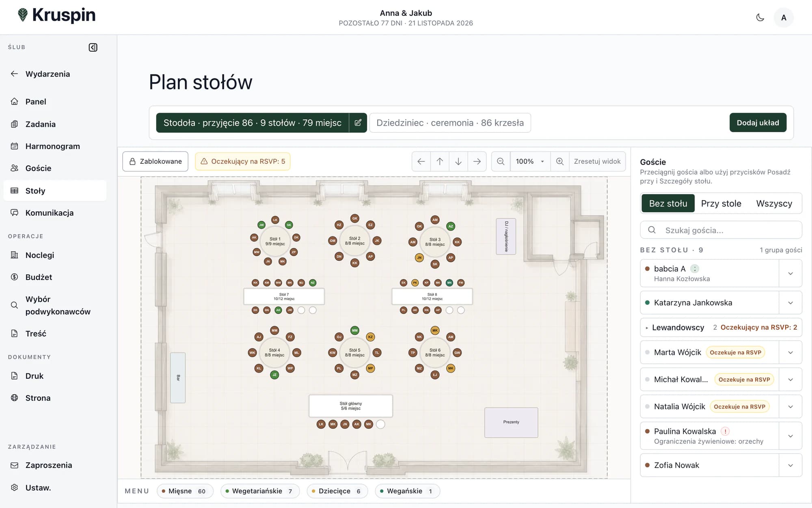Expand the Lewandowscy group
Viewport: 812px width, 508px height.
[721, 328]
